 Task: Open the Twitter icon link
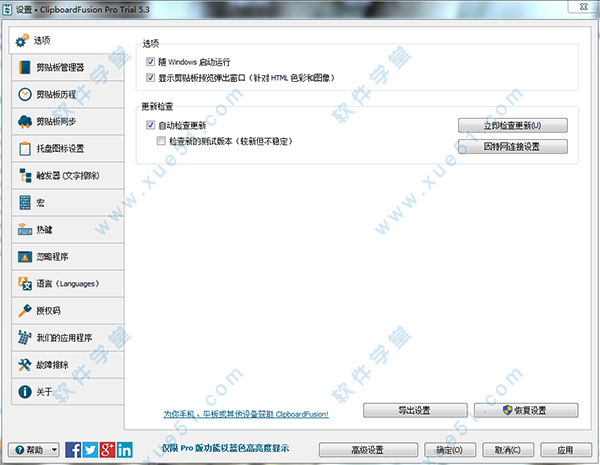pyautogui.click(x=90, y=450)
